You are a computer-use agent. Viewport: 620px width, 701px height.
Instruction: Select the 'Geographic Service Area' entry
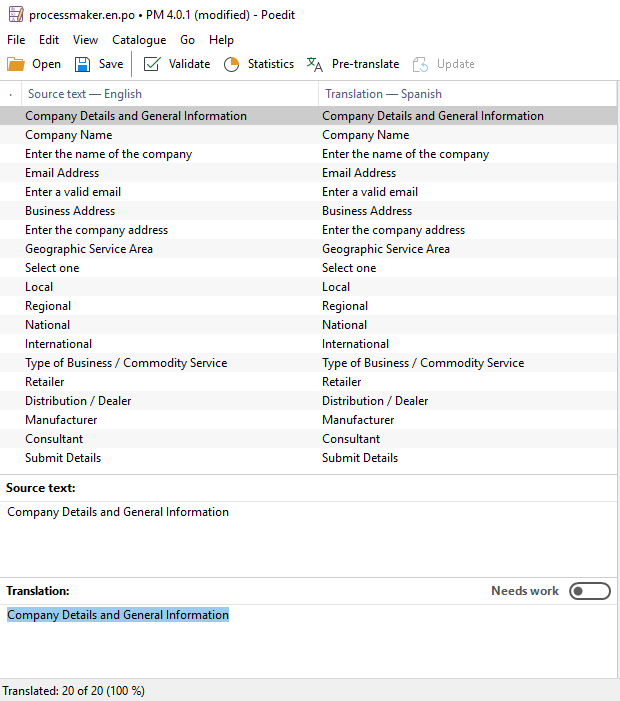[x=89, y=249]
